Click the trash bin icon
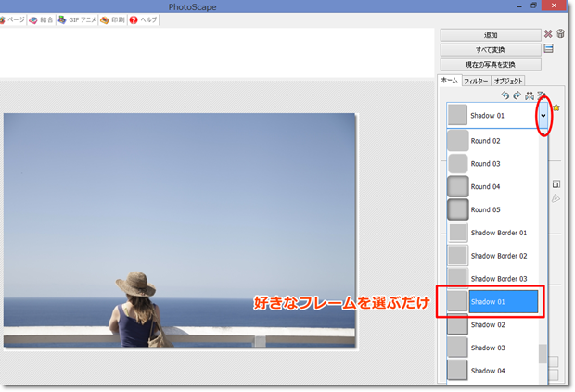 click(x=560, y=33)
